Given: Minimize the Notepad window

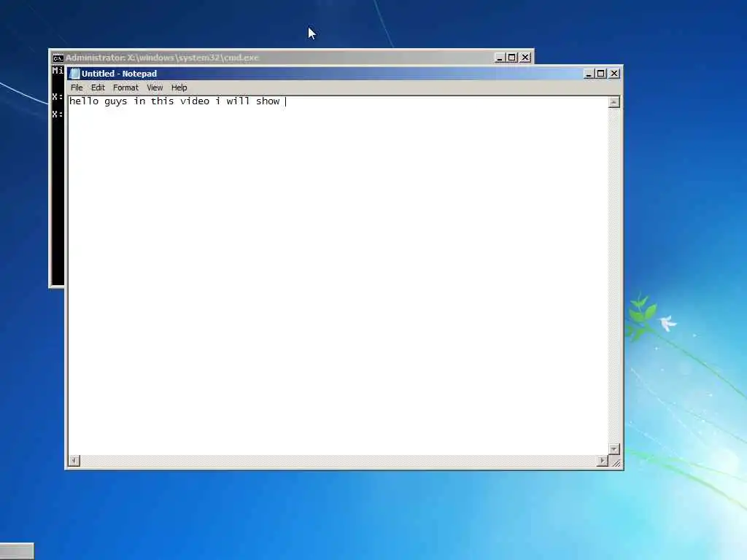Looking at the screenshot, I should click(x=589, y=74).
